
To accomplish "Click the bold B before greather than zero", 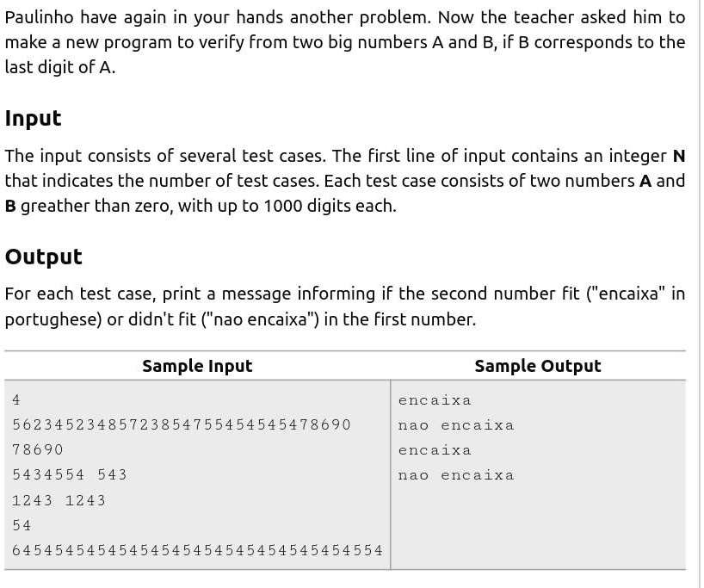I will pyautogui.click(x=10, y=206).
